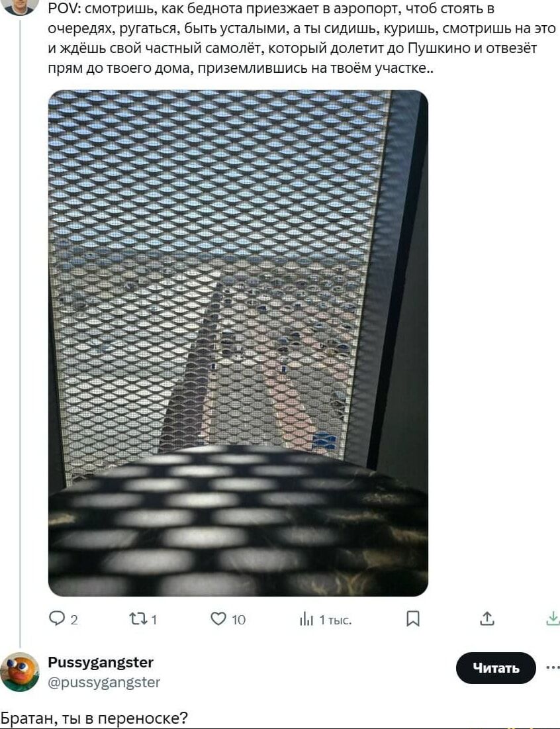Click the like count number 10

(x=238, y=620)
